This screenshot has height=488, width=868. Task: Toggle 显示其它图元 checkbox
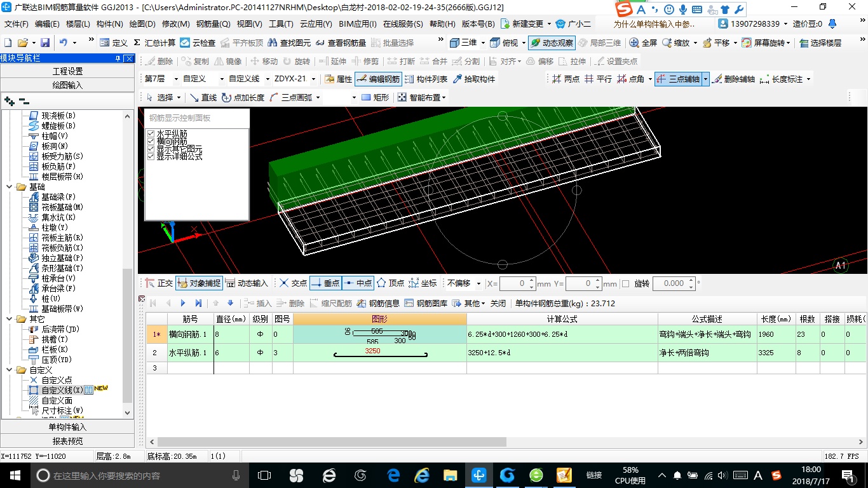pyautogui.click(x=151, y=149)
